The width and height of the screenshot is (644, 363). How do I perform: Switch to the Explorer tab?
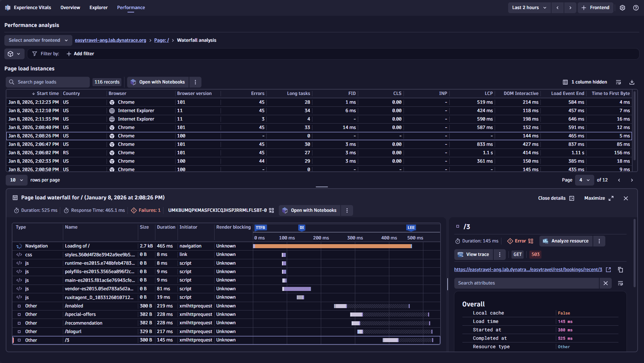pos(98,8)
